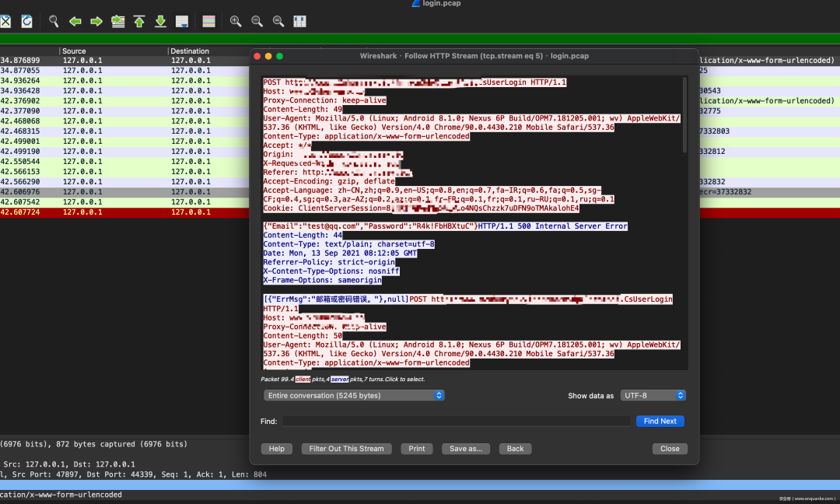
Task: Select the packet row at time 42.550544
Action: tap(124, 162)
